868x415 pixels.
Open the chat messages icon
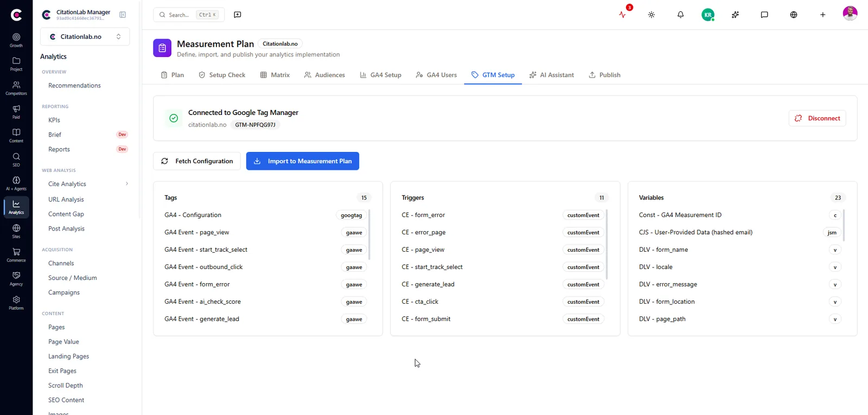[x=764, y=15]
